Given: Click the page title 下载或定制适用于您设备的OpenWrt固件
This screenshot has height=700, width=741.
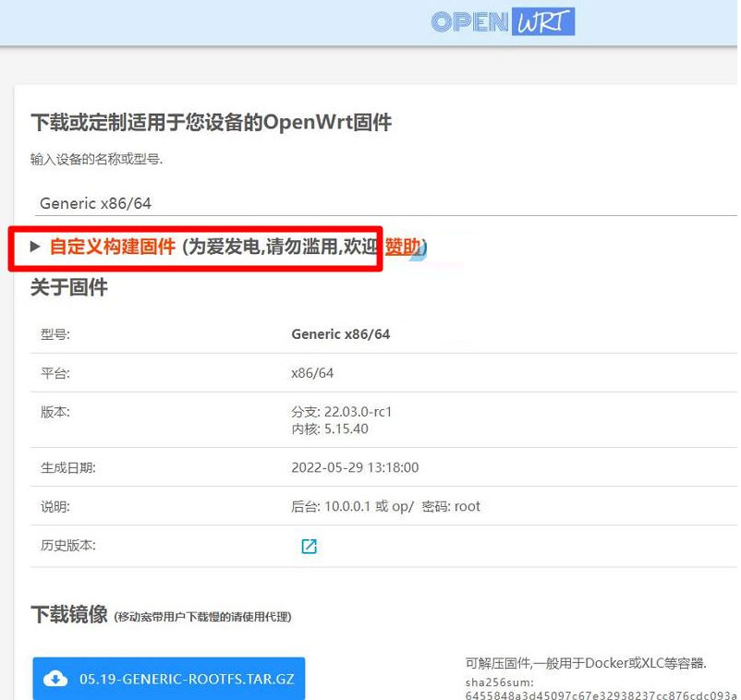Looking at the screenshot, I should [212, 122].
